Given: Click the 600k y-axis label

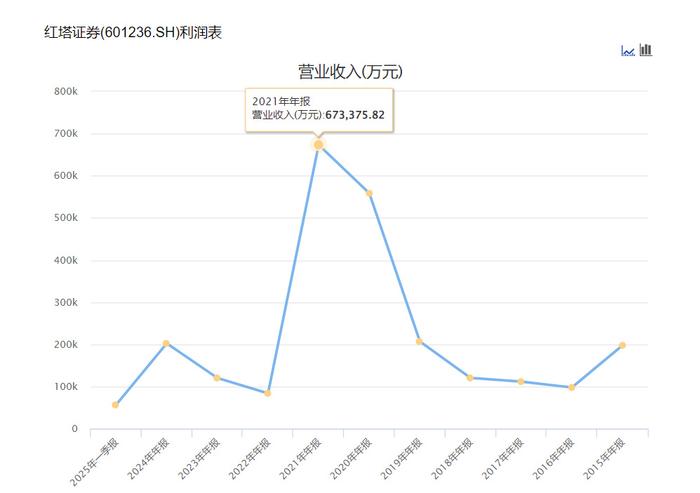Looking at the screenshot, I should point(66,176).
